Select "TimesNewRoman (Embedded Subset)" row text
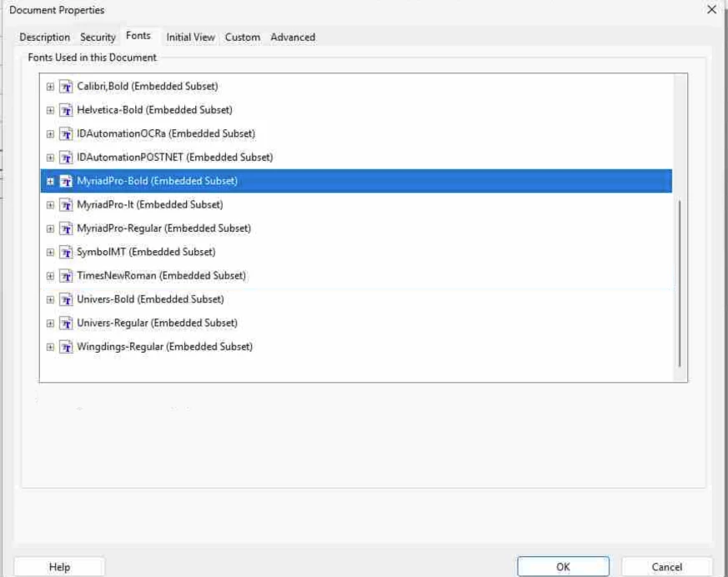This screenshot has height=577, width=728. point(161,276)
